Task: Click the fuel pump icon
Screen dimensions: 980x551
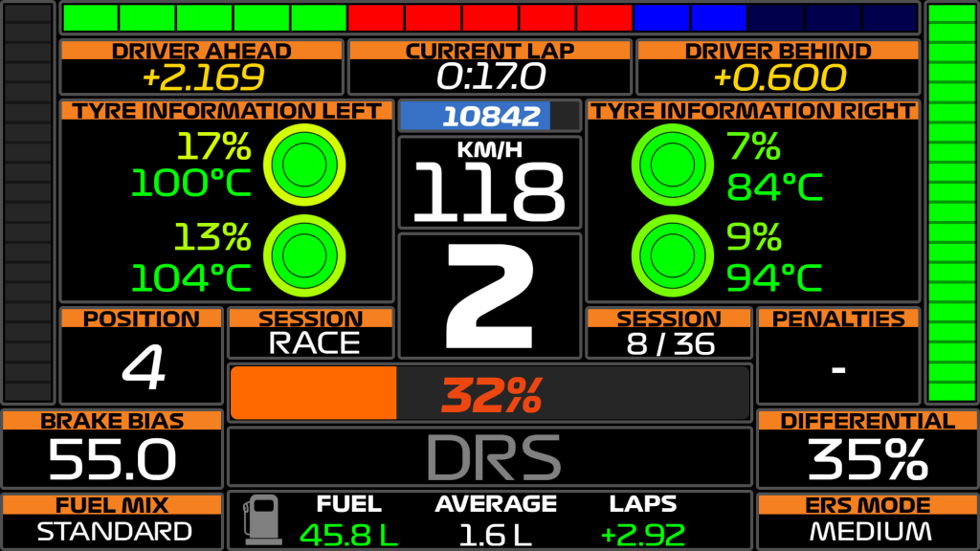Action: click(x=262, y=519)
